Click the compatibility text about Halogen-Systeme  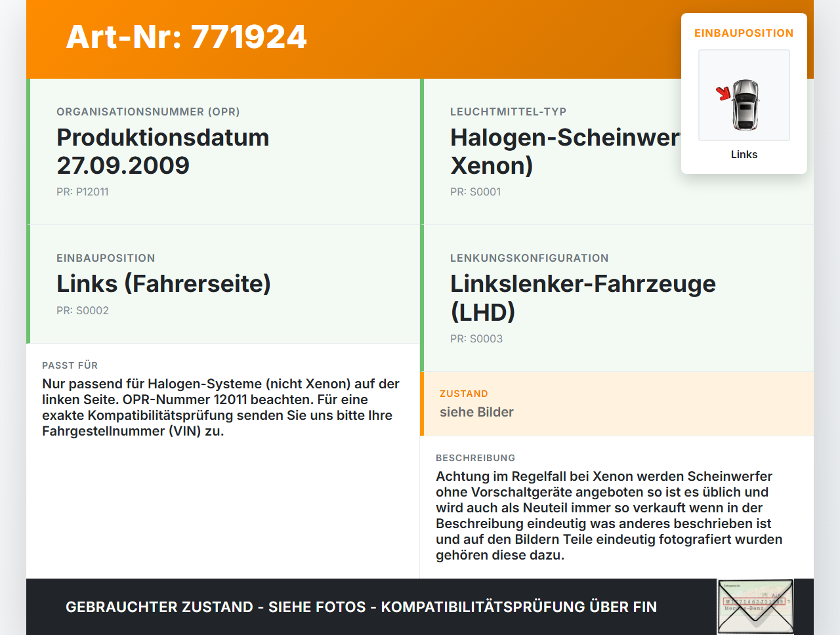click(x=221, y=407)
